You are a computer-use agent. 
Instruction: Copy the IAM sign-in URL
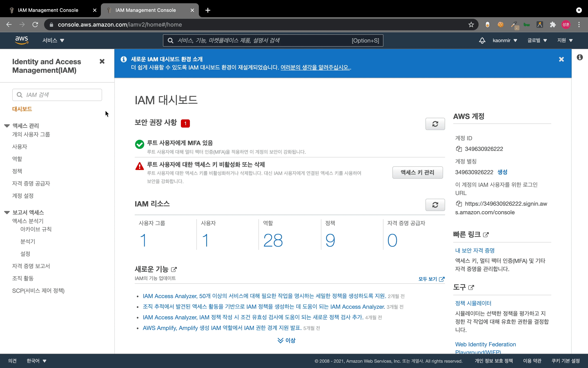(x=459, y=203)
